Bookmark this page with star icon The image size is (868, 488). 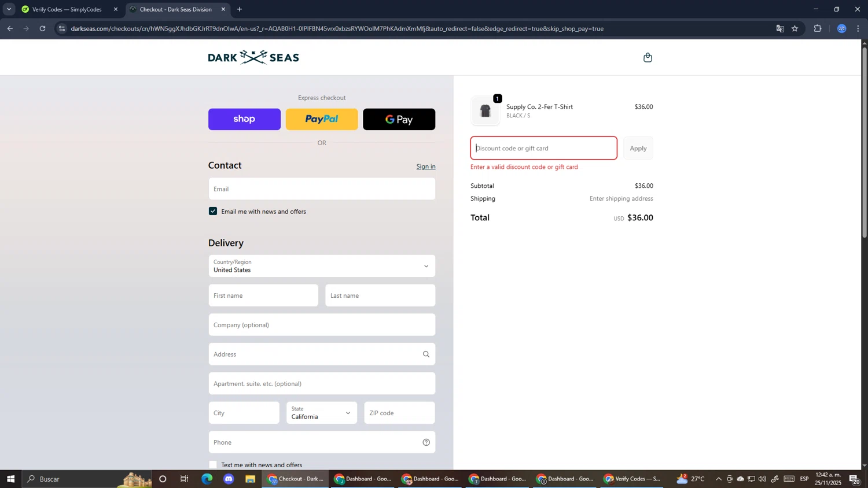click(795, 28)
